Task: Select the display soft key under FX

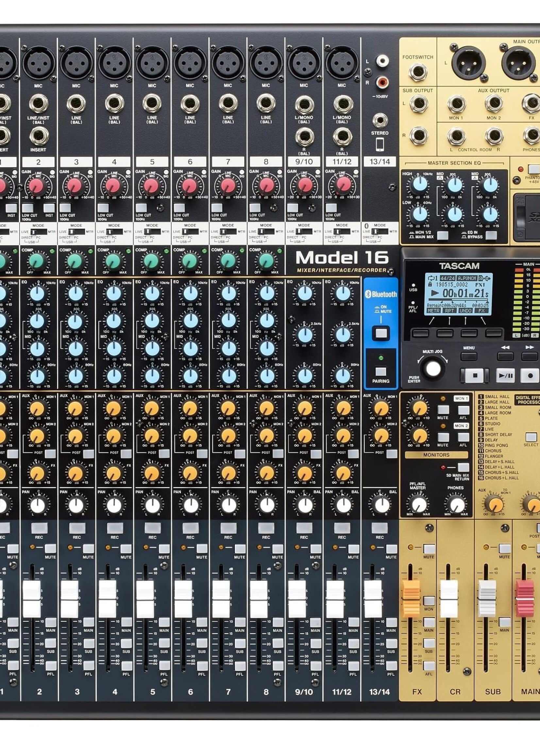Action: (494, 333)
